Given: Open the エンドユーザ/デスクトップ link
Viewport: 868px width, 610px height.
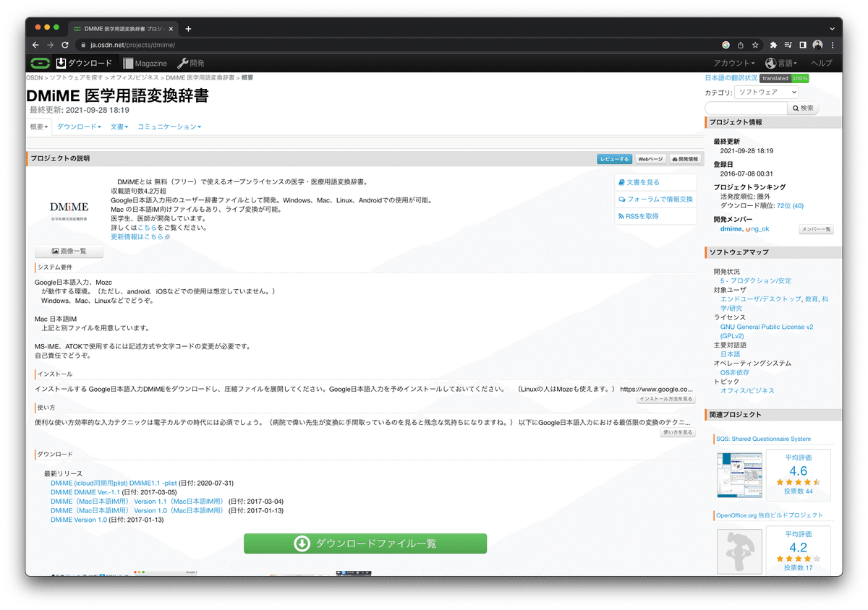Looking at the screenshot, I should tap(761, 298).
